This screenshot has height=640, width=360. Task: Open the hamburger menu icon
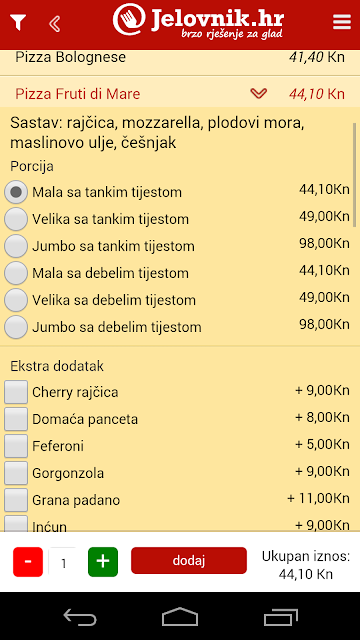342,22
